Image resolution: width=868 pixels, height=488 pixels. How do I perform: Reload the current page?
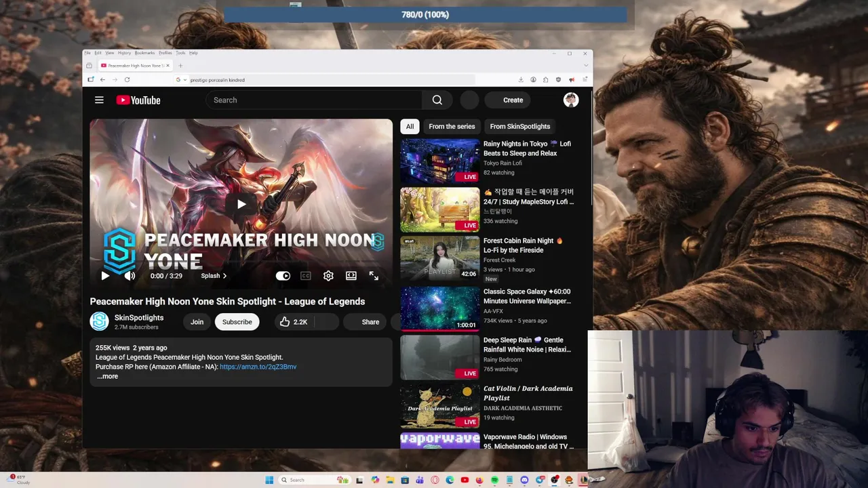pyautogui.click(x=127, y=80)
